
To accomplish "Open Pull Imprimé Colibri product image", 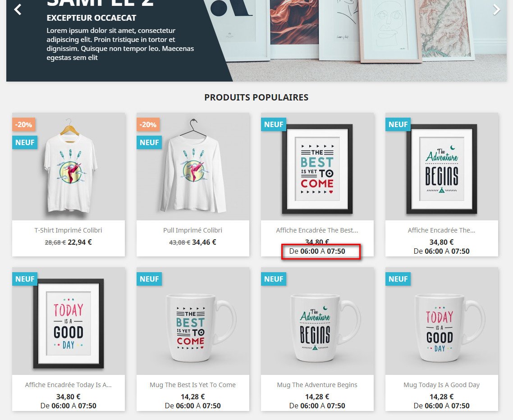I will pos(193,166).
